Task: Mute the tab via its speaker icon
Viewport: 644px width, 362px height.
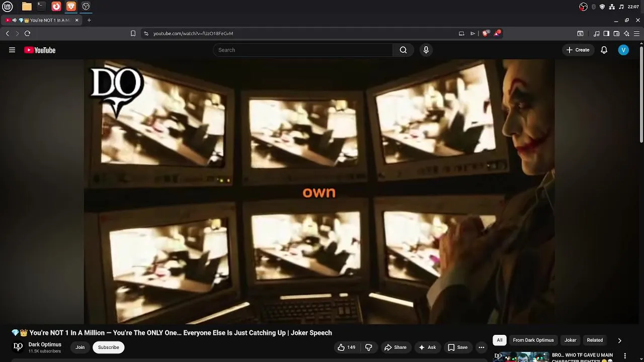Action: tap(15, 20)
